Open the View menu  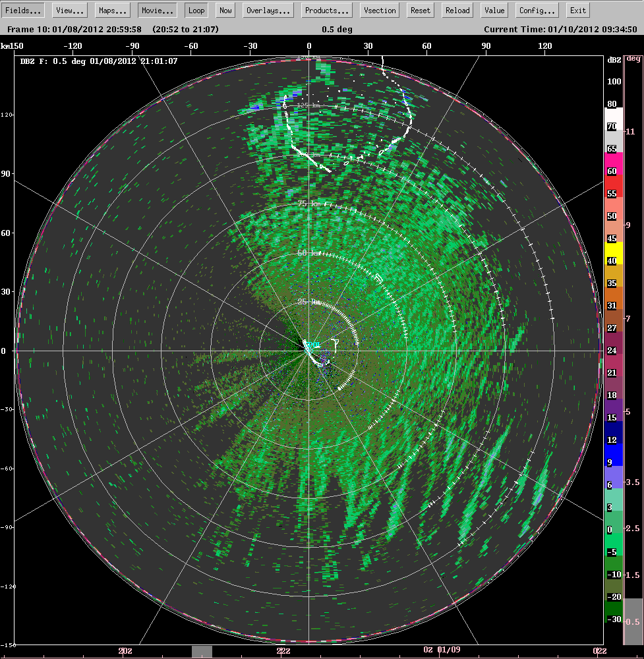pyautogui.click(x=68, y=10)
